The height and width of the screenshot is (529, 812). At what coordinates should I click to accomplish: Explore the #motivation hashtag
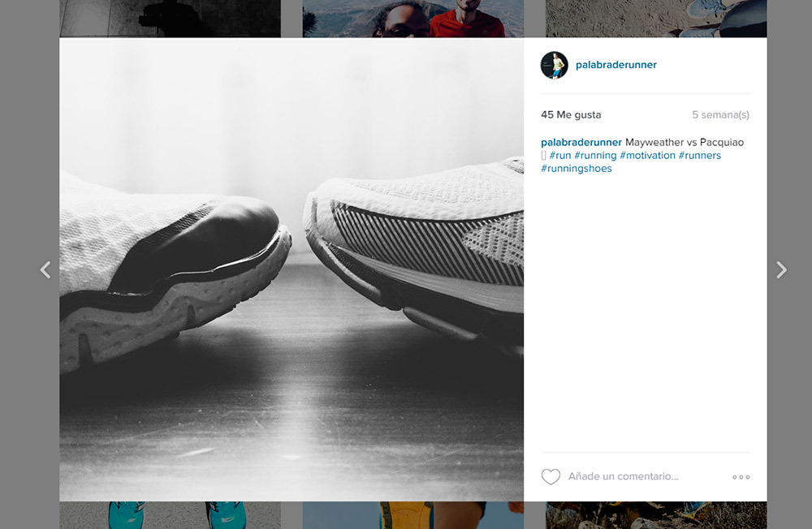click(x=648, y=155)
